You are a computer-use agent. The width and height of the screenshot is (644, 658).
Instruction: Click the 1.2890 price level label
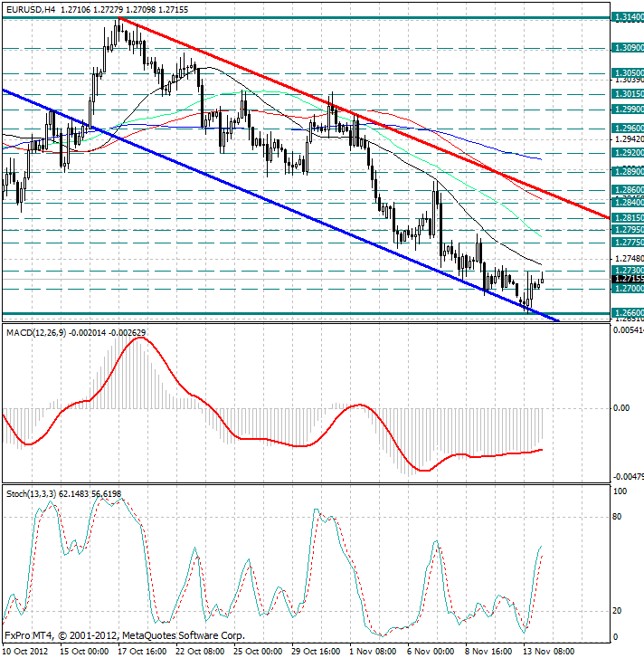click(628, 171)
